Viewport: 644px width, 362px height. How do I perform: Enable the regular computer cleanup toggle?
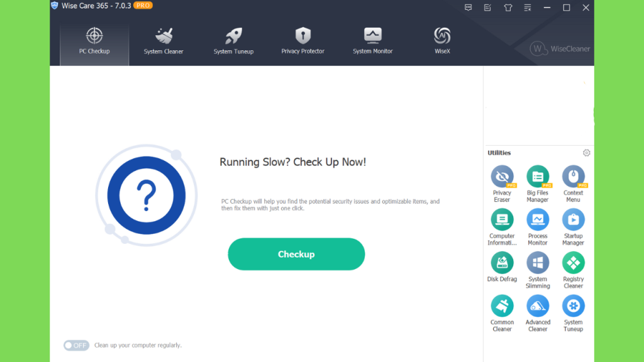pyautogui.click(x=76, y=345)
